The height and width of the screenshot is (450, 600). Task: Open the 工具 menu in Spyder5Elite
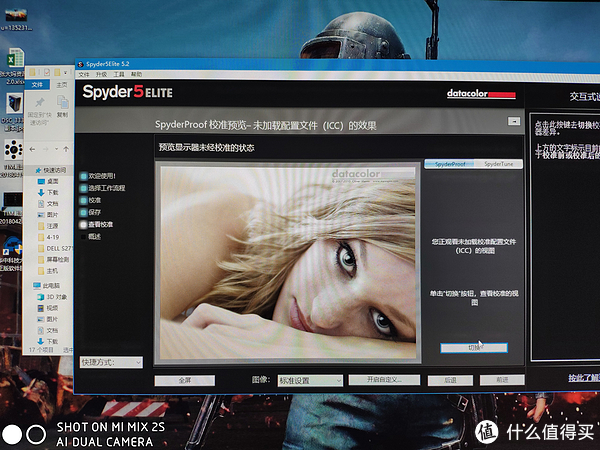coord(119,74)
